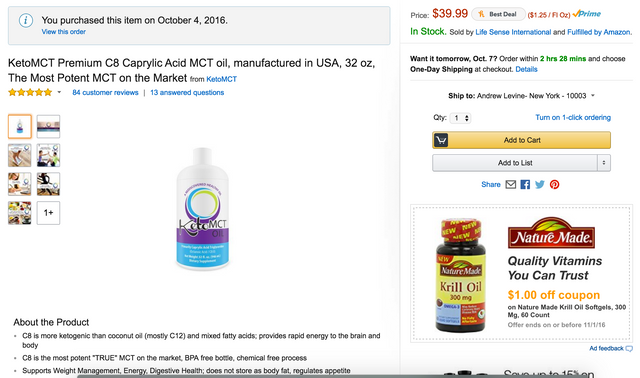Select the first bottle thumbnail image
The height and width of the screenshot is (378, 640).
pos(20,127)
